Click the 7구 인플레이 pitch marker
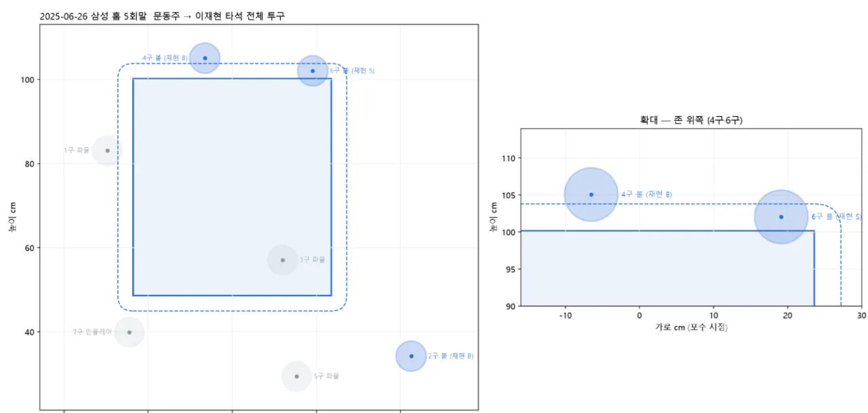This screenshot has height=413, width=868. [129, 332]
